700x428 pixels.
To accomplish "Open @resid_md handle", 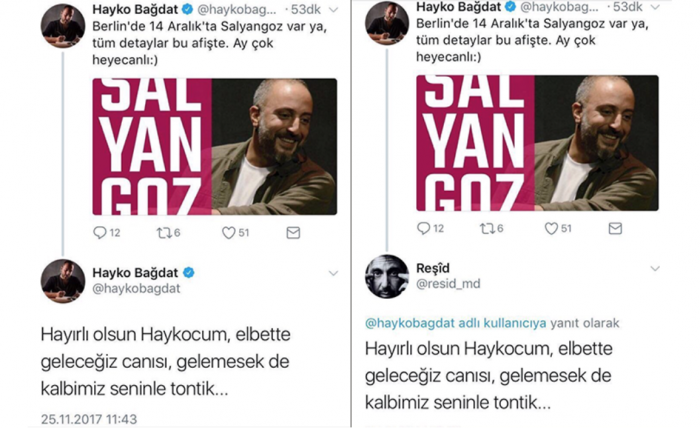I will [448, 284].
